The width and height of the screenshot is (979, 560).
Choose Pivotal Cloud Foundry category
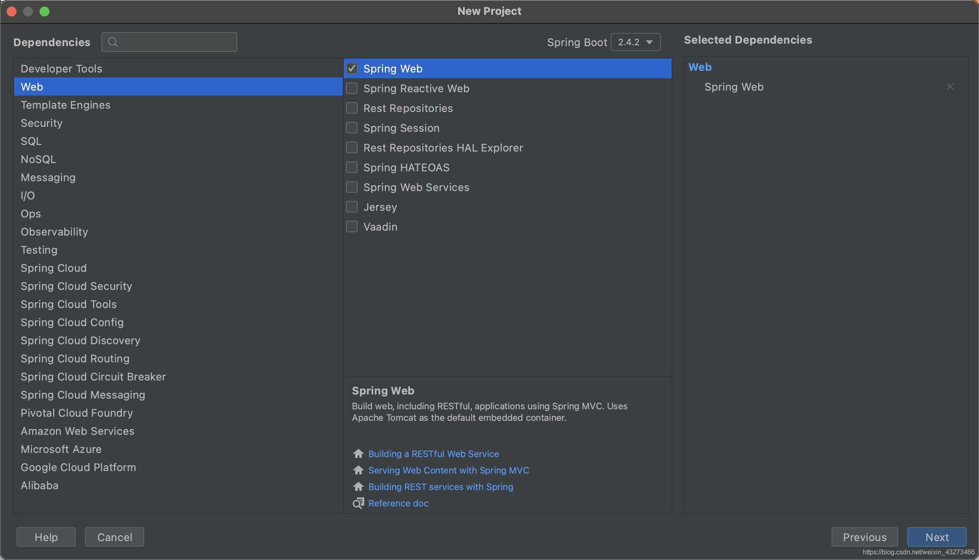coord(178,413)
